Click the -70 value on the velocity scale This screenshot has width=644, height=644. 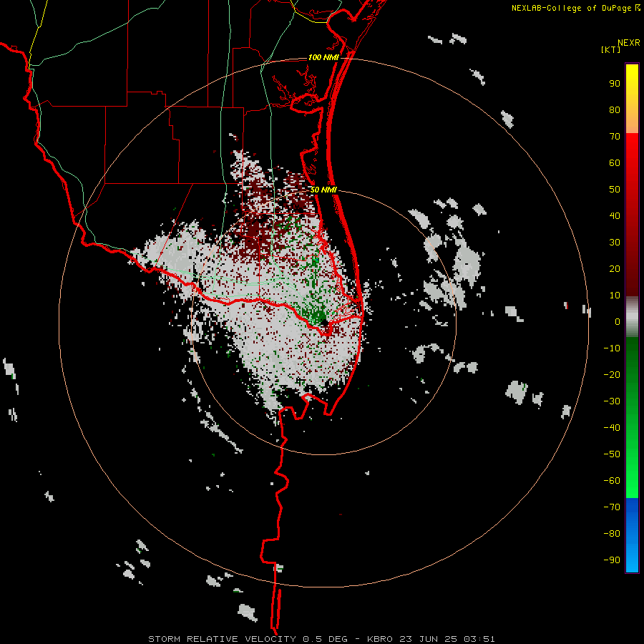[x=612, y=507]
